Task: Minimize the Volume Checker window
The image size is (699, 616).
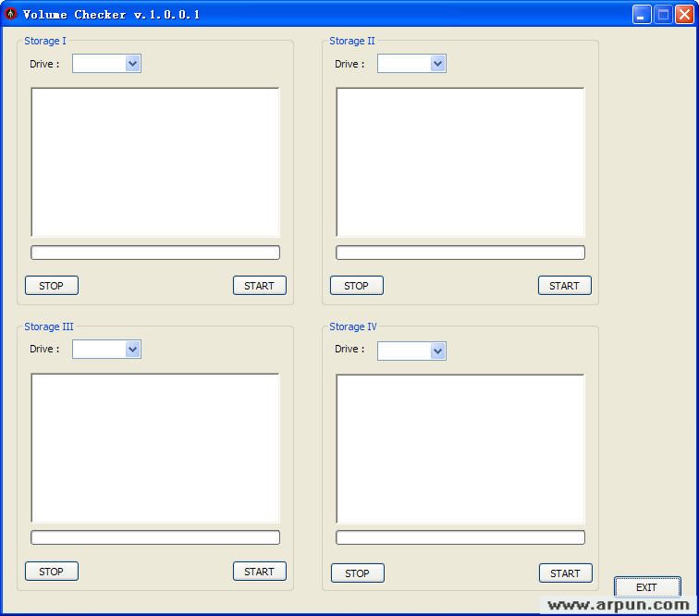Action: click(x=642, y=14)
